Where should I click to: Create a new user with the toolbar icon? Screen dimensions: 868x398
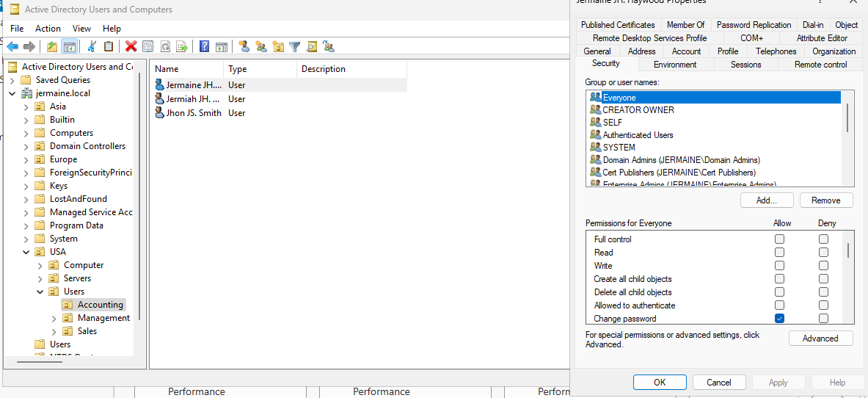coord(244,46)
